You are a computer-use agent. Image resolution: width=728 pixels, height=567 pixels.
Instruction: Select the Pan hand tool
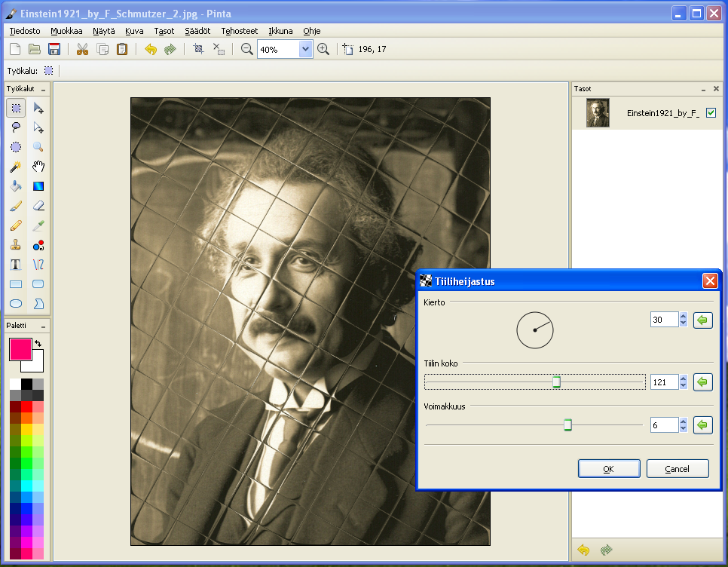tap(38, 167)
